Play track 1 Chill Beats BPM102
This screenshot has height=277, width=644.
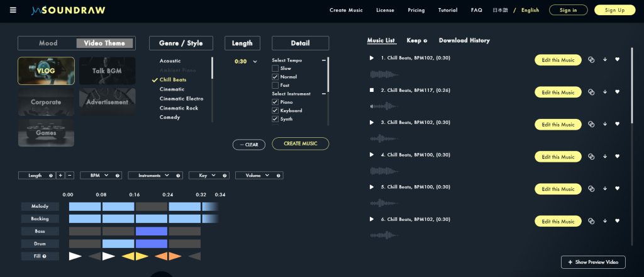(x=372, y=58)
